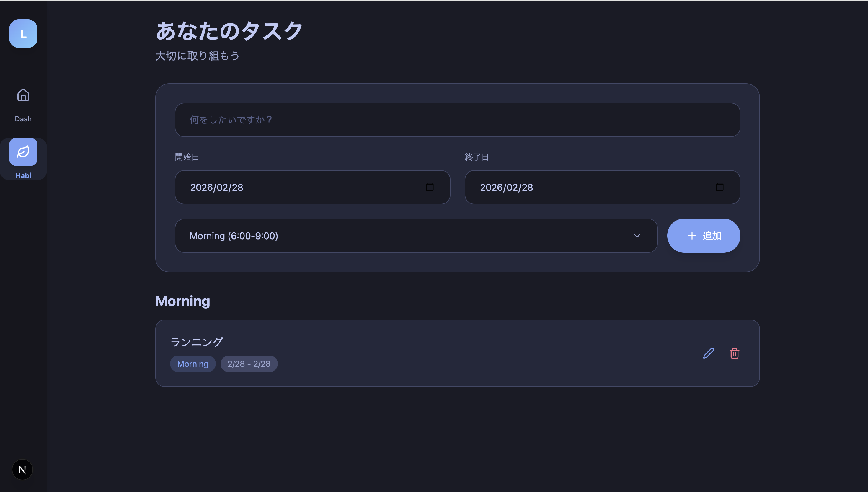Click the Morning tag on ランニング task

coord(192,364)
